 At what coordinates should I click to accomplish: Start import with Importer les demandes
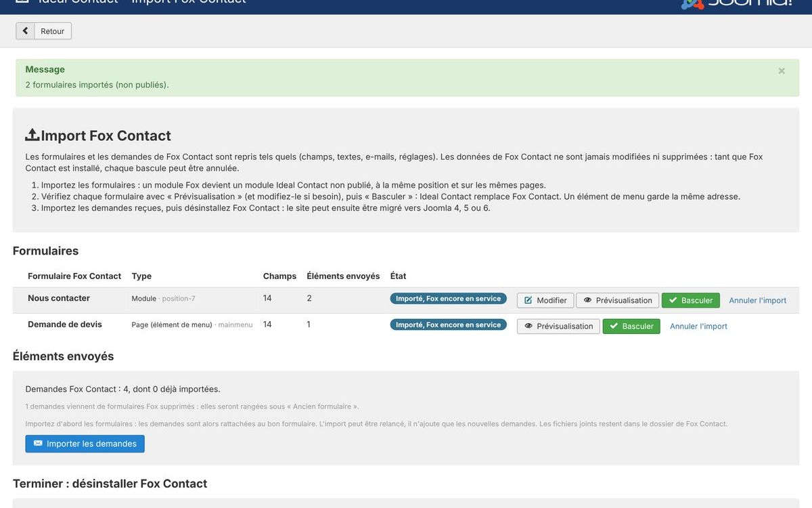[85, 444]
